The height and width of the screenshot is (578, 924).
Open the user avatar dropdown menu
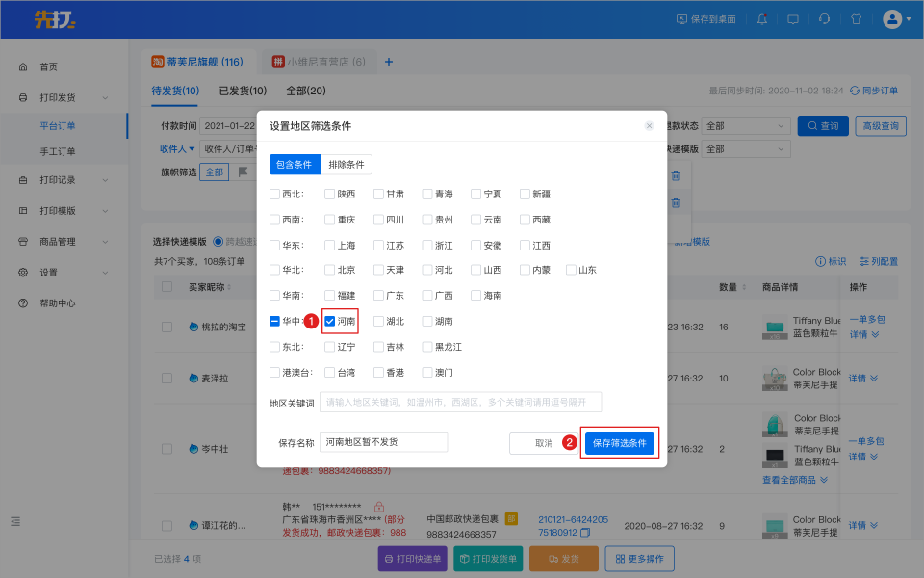pos(896,18)
